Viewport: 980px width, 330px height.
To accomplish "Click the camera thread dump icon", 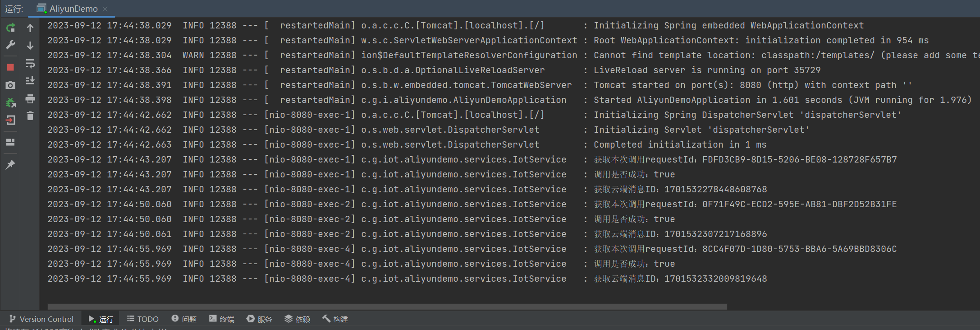I will pos(10,85).
